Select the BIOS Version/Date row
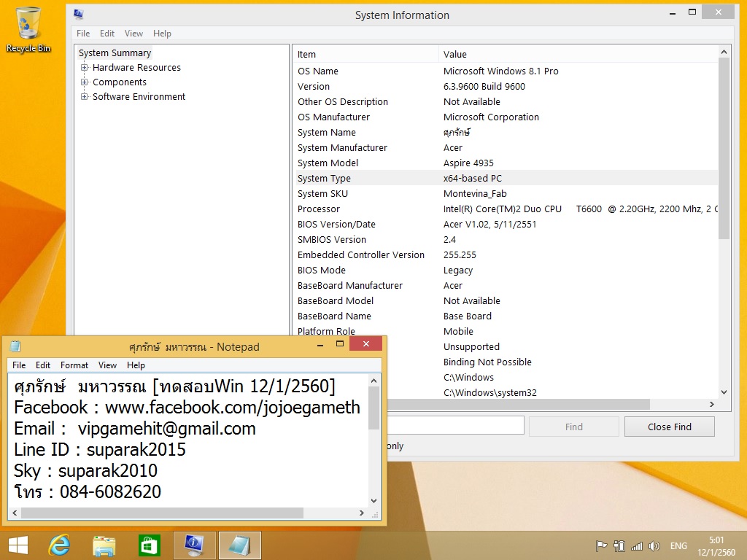 pyautogui.click(x=506, y=225)
